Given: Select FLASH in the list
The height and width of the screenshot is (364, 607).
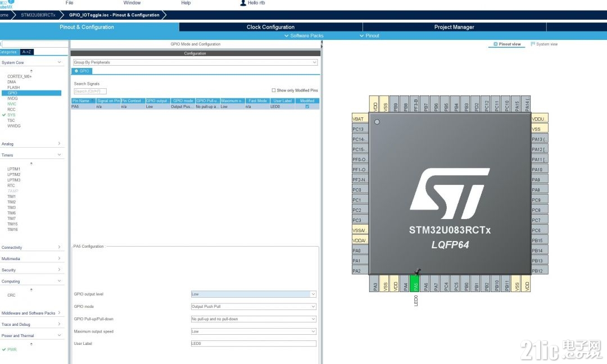Looking at the screenshot, I should 13,88.
